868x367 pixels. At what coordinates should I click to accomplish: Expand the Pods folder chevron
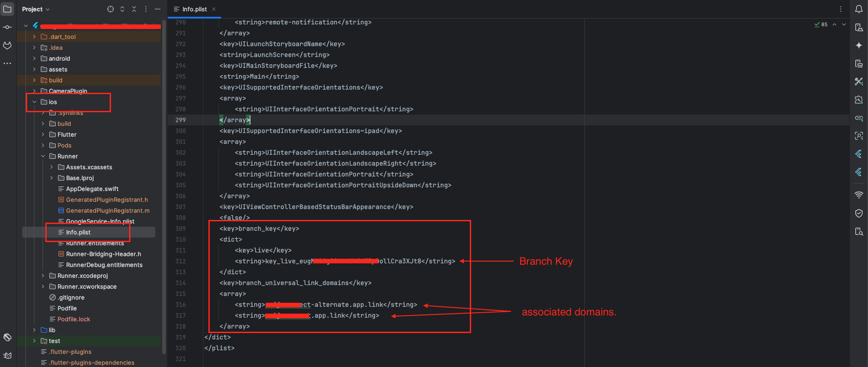point(43,145)
